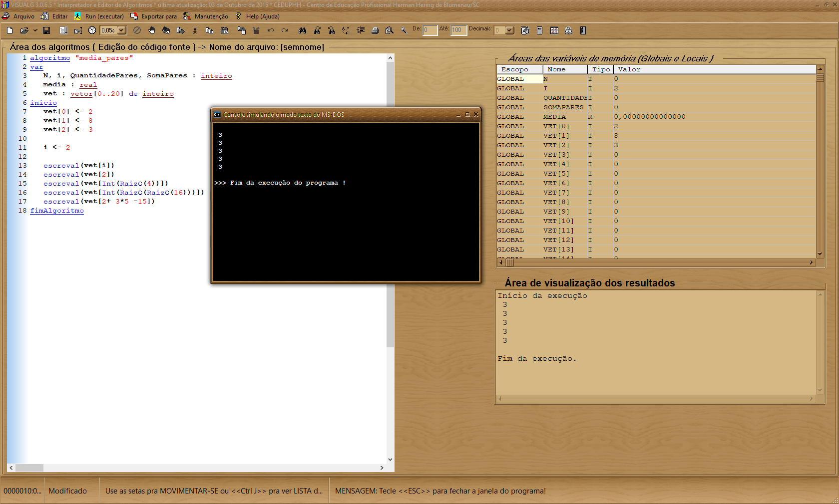Open the calculator icon

pos(540,30)
